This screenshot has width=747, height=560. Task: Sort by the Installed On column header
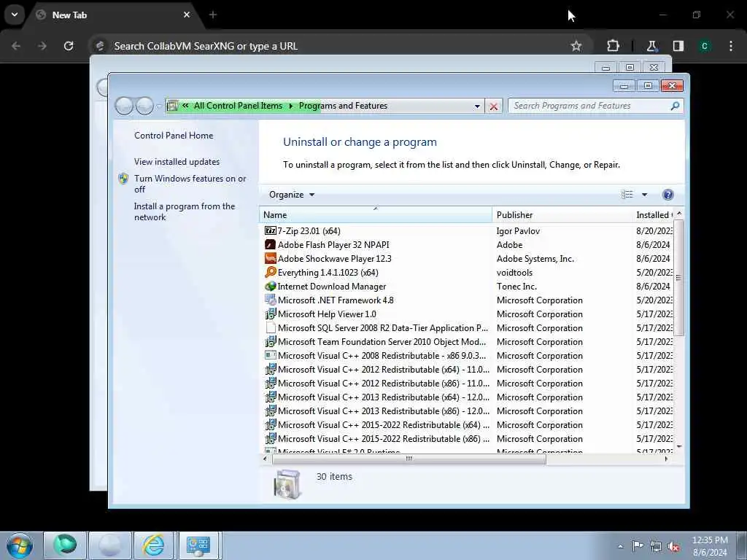click(653, 215)
